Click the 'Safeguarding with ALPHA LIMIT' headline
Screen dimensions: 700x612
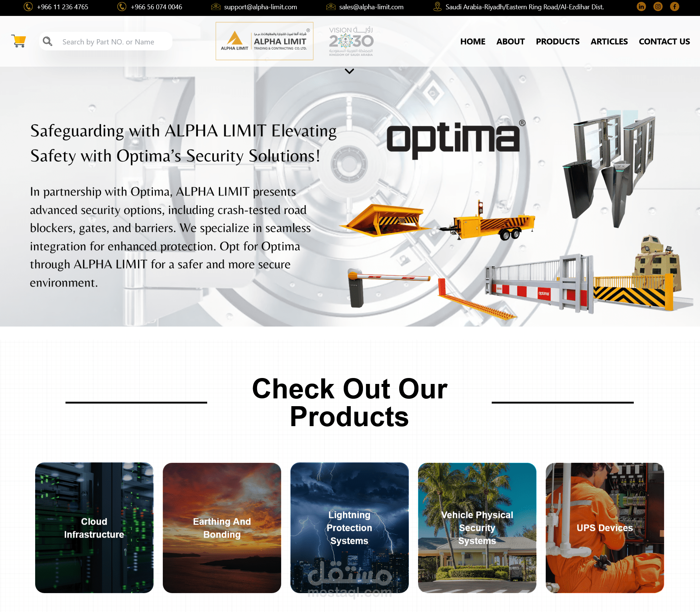[x=184, y=143]
